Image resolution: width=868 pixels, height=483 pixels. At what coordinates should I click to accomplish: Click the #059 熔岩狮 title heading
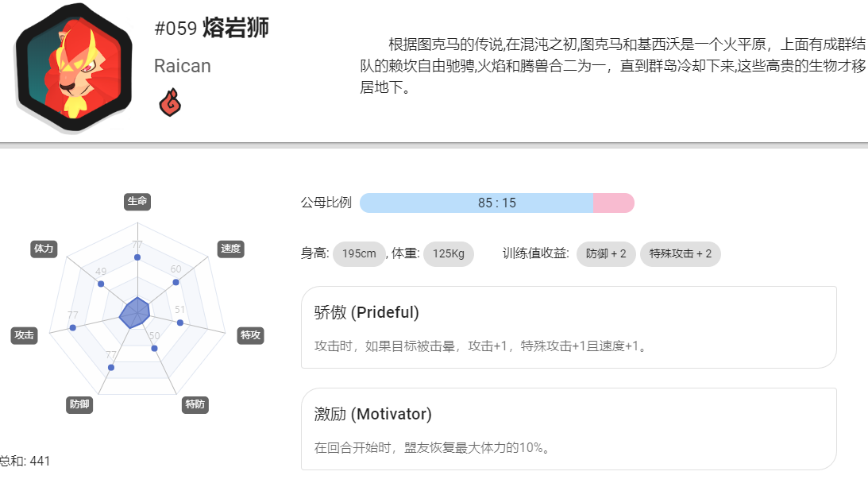(211, 28)
